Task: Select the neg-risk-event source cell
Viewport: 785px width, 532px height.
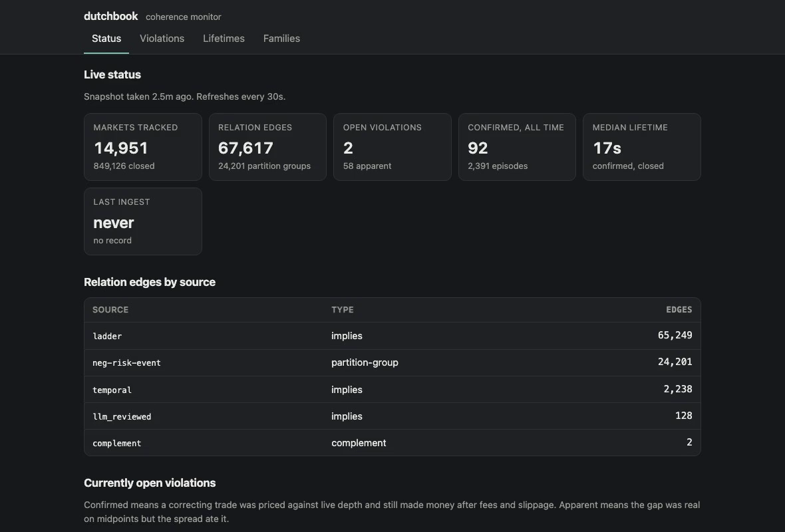Action: coord(126,363)
